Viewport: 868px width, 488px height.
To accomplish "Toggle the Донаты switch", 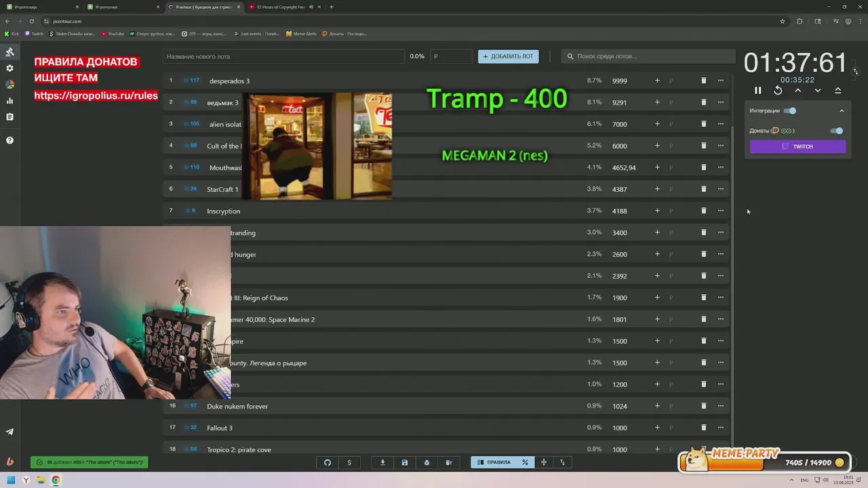I will click(837, 131).
